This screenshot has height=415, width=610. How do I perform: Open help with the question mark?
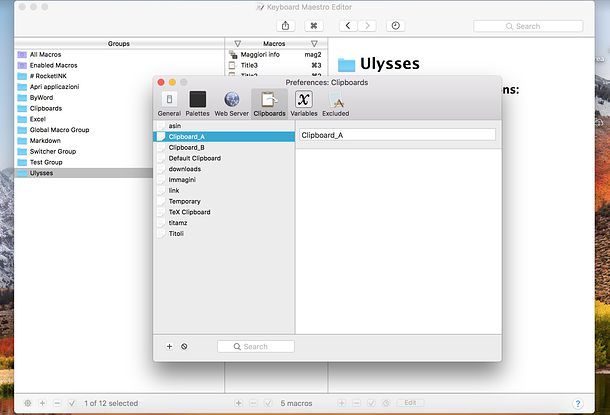[578, 404]
